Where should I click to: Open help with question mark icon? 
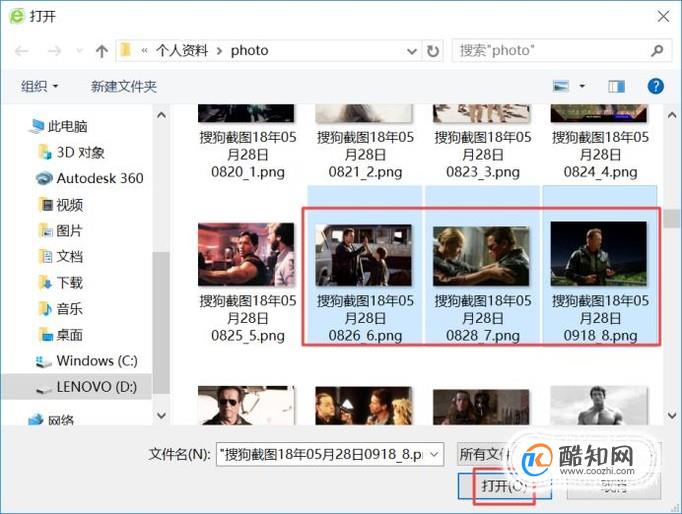click(655, 86)
